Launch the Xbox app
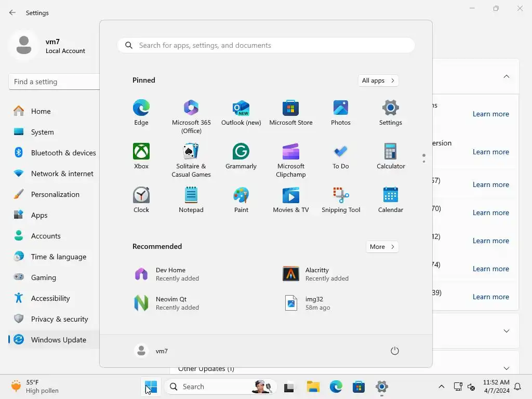This screenshot has width=532, height=399. tap(141, 156)
